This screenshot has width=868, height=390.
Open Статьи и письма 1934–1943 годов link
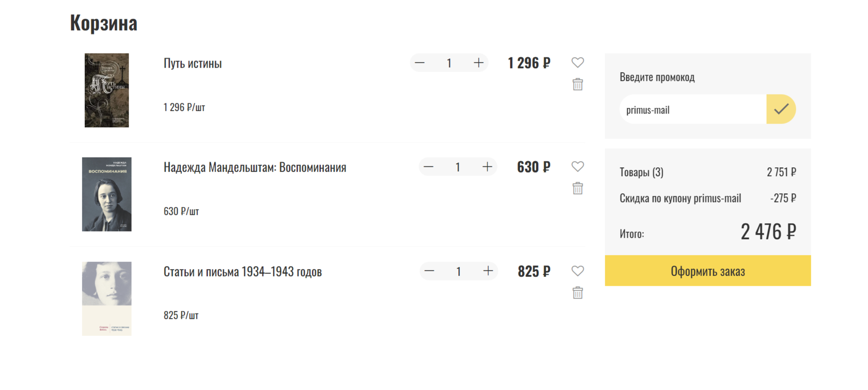coord(242,272)
